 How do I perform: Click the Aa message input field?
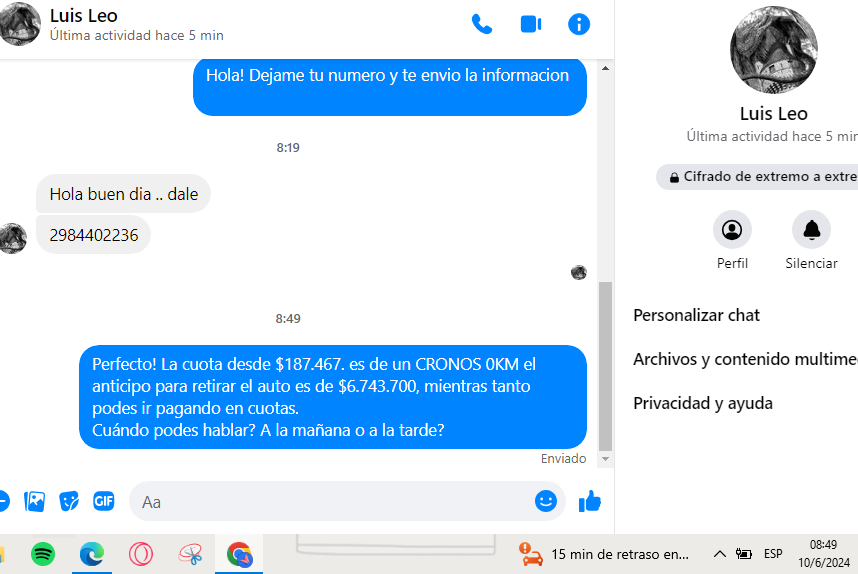point(330,502)
